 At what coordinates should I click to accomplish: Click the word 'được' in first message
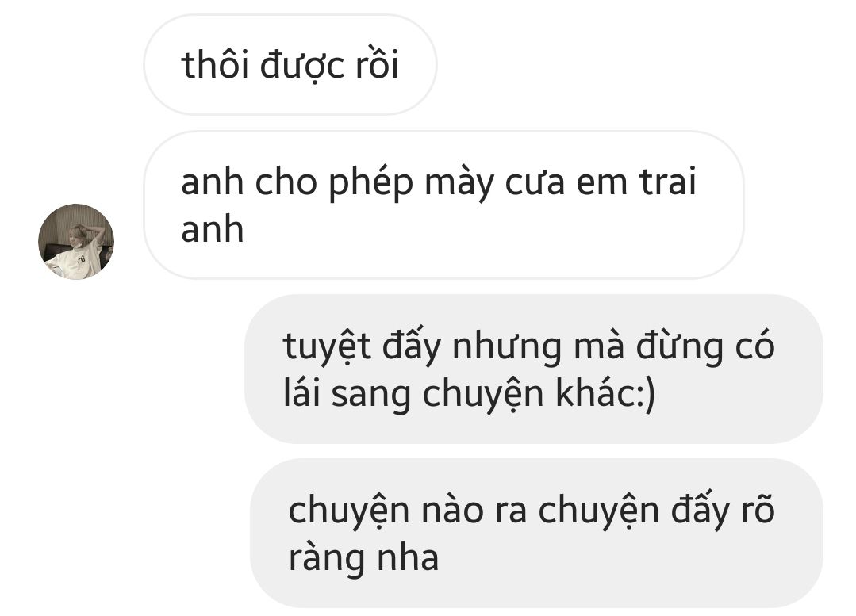click(x=302, y=66)
